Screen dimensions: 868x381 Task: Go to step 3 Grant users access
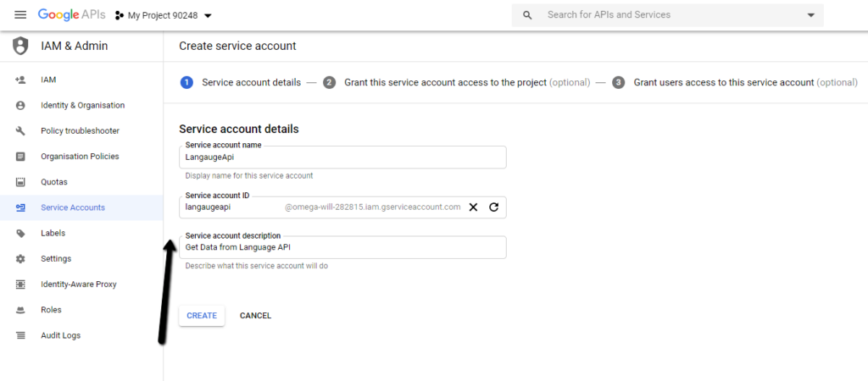(x=735, y=82)
